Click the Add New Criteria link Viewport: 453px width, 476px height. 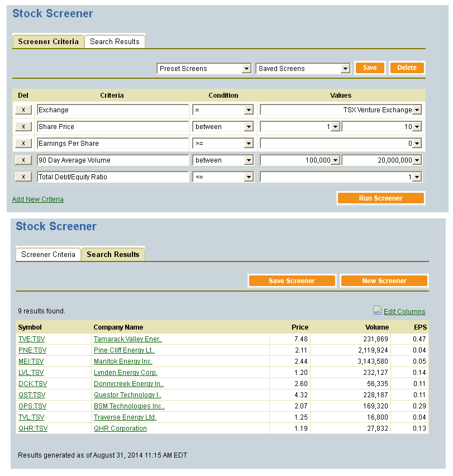click(38, 199)
